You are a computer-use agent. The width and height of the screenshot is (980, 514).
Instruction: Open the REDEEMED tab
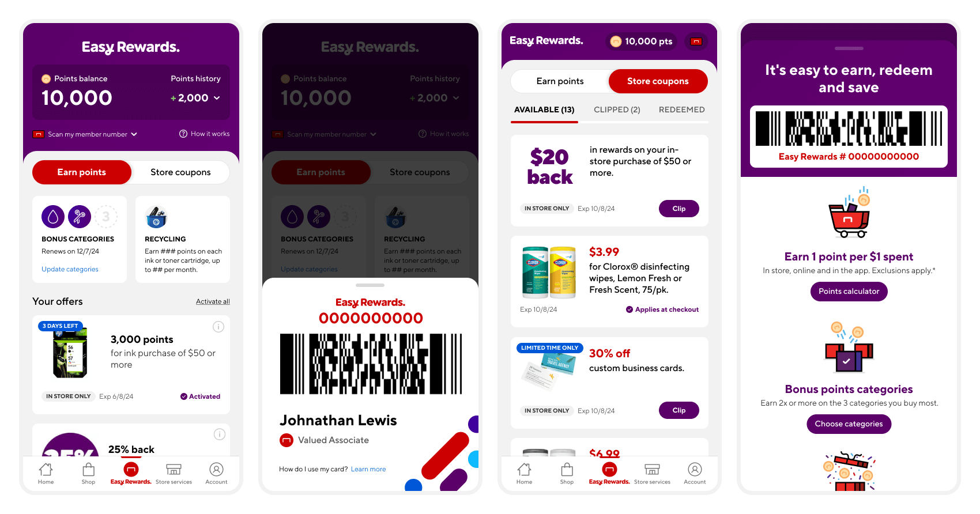click(681, 109)
